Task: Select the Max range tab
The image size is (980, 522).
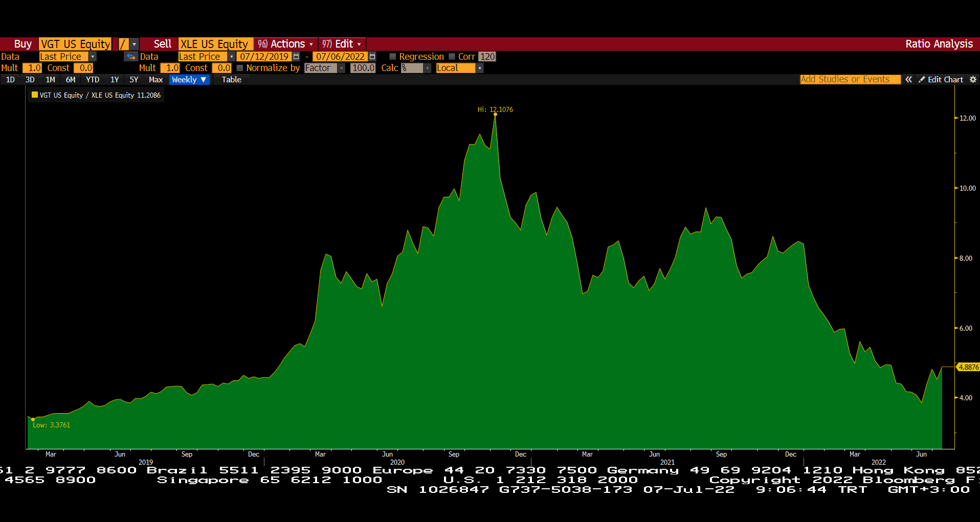Action: (155, 79)
